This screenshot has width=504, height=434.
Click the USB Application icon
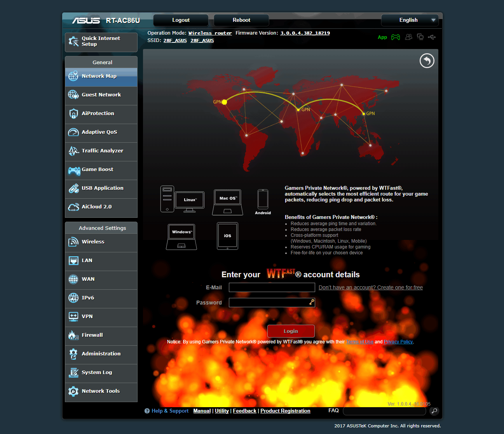[x=73, y=188]
